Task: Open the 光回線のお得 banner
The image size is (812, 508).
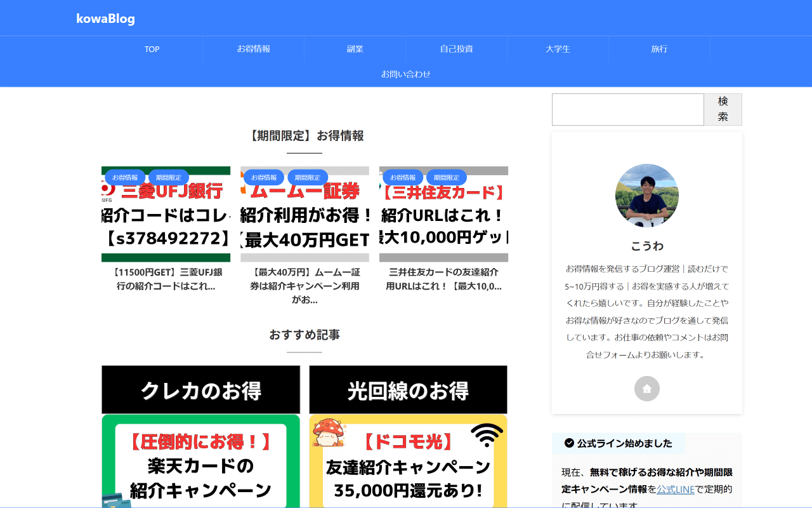Action: 409,390
